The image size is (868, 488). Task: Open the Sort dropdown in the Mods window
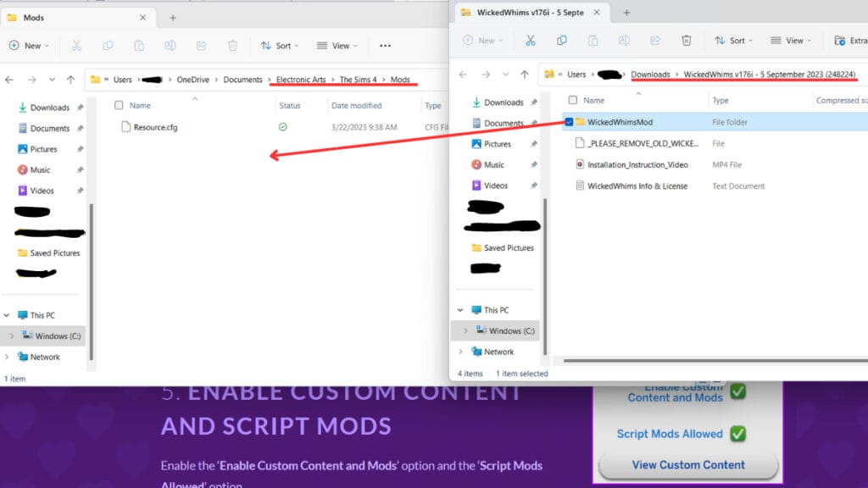coord(280,44)
